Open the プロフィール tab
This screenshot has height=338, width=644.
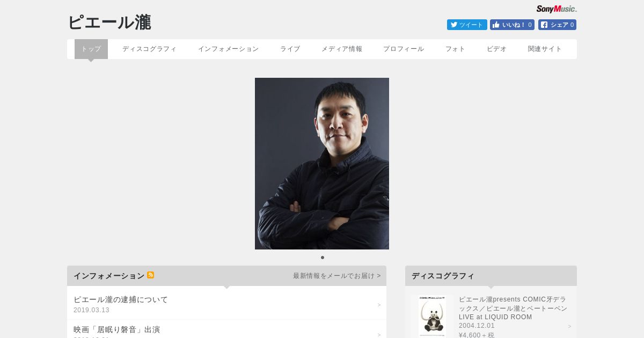(404, 49)
